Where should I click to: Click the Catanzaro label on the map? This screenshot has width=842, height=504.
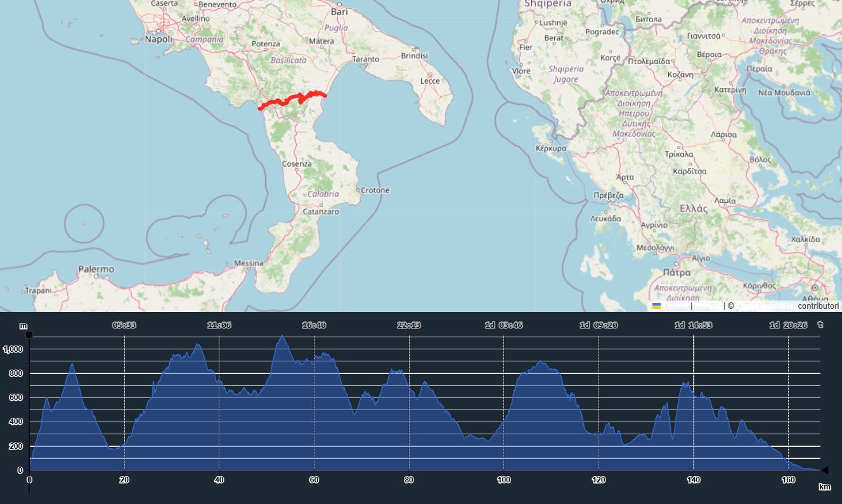[321, 212]
